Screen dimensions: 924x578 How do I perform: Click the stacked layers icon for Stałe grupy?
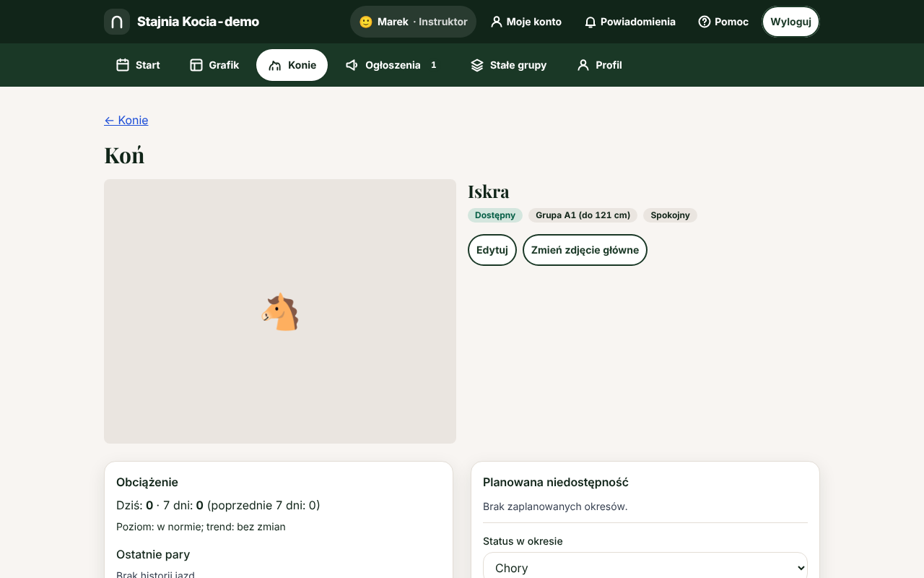[477, 65]
